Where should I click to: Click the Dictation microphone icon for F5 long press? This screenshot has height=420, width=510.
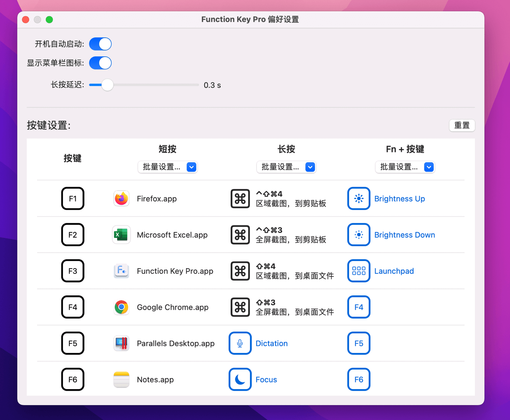tap(240, 343)
